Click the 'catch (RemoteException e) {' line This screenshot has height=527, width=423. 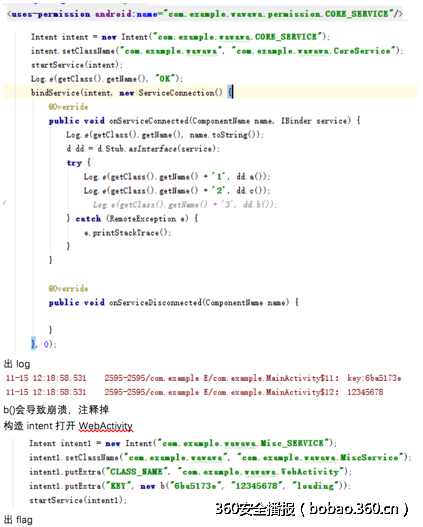[x=132, y=219]
